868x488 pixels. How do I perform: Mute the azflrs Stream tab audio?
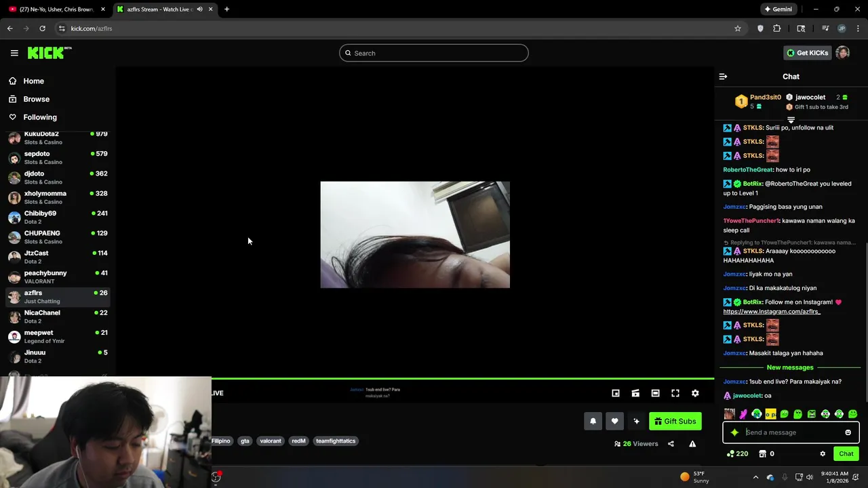click(x=199, y=9)
